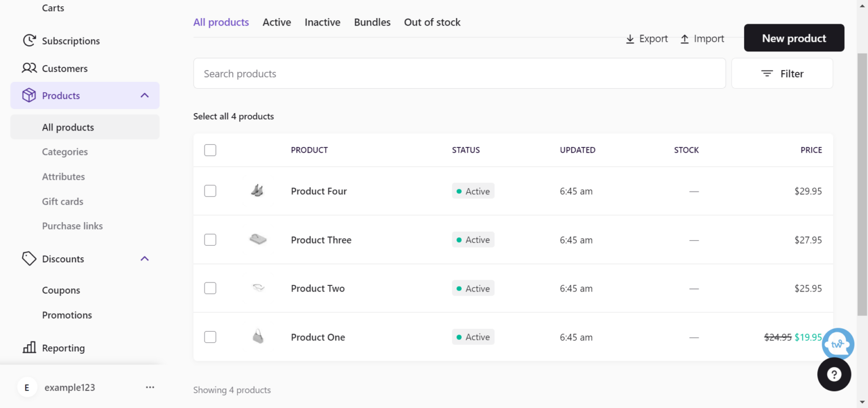The height and width of the screenshot is (408, 868).
Task: Switch to the Out of stock tab
Action: pos(432,23)
